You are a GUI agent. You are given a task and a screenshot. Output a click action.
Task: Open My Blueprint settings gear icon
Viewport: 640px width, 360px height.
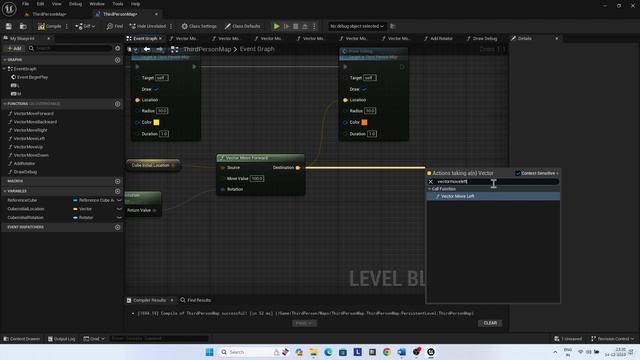118,48
